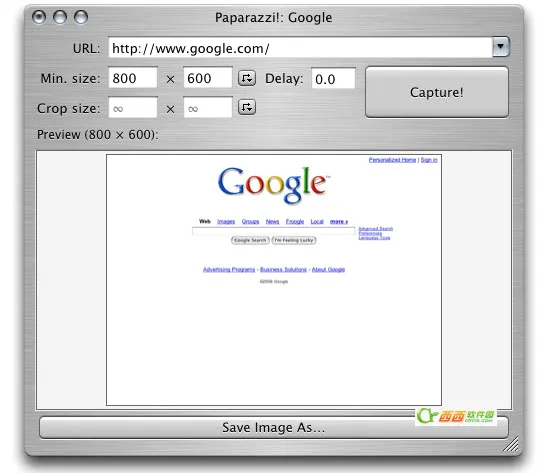Click the News link in preview
Image resolution: width=552 pixels, height=473 pixels.
point(272,221)
